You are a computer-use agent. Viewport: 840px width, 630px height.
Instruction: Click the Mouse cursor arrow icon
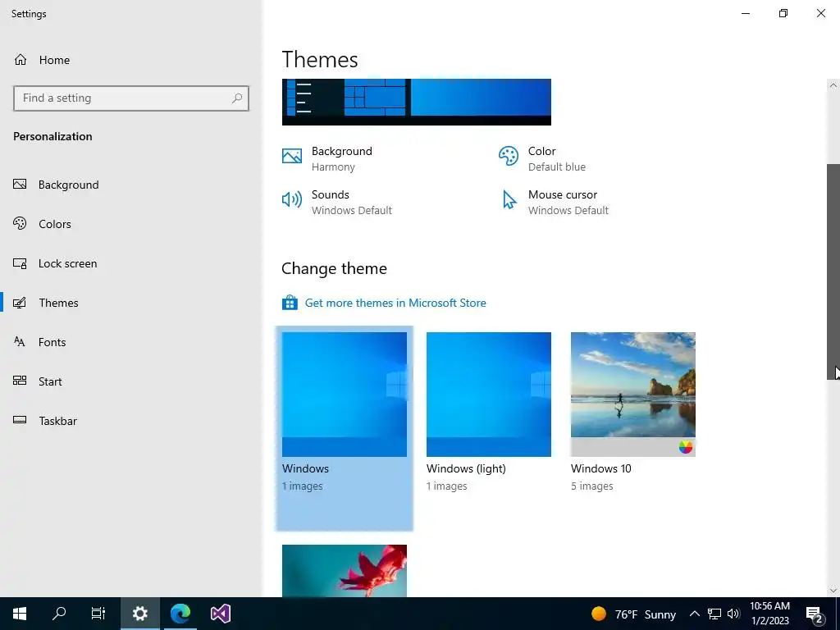click(x=509, y=200)
